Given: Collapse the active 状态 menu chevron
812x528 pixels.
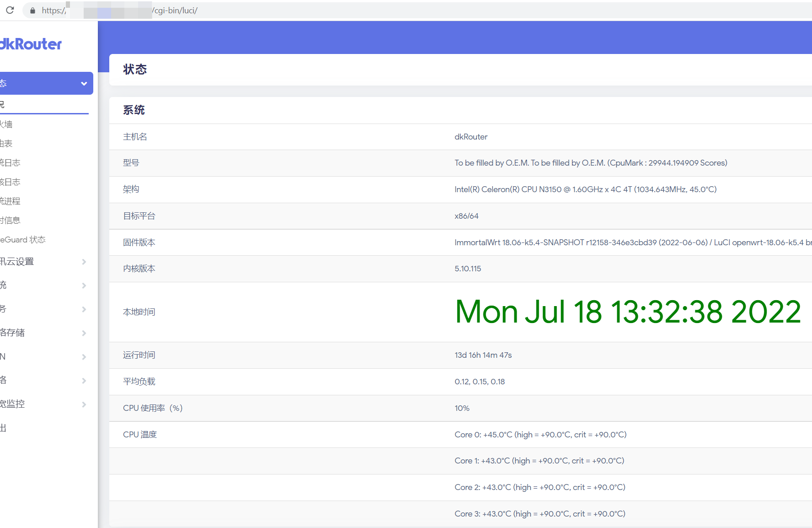Looking at the screenshot, I should tap(84, 84).
